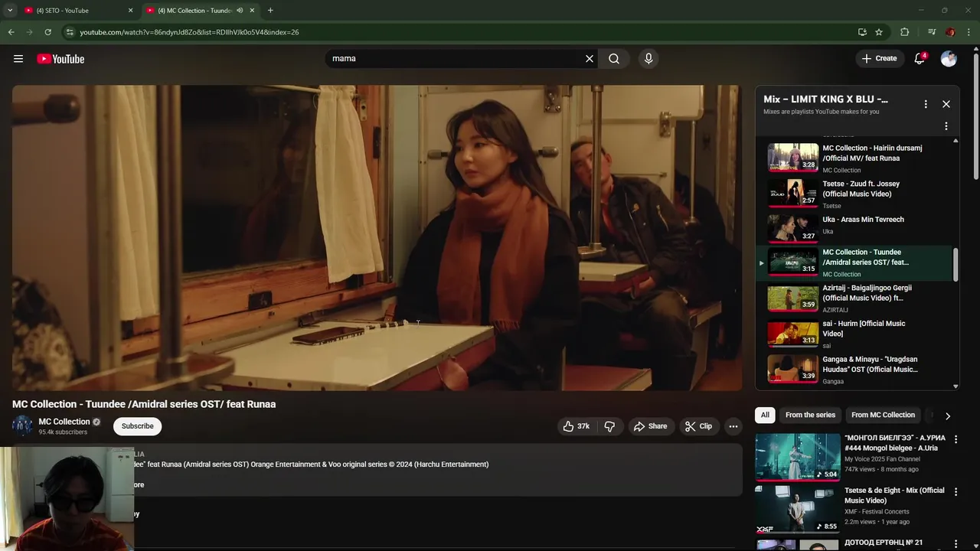The image size is (980, 551).
Task: Click the Share button
Action: [650, 426]
